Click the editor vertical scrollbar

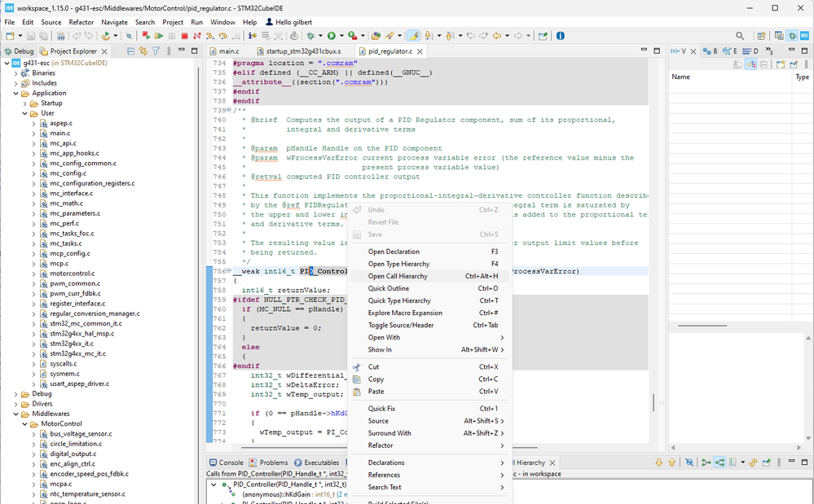(x=653, y=402)
